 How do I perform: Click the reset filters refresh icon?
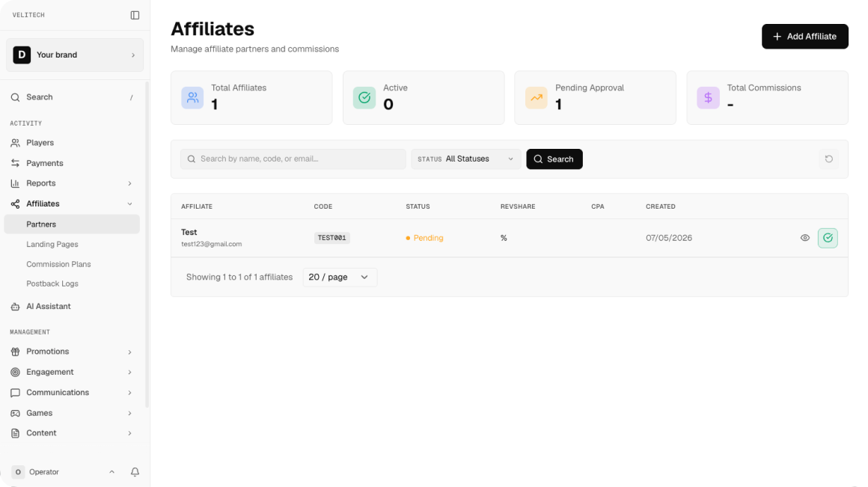828,159
